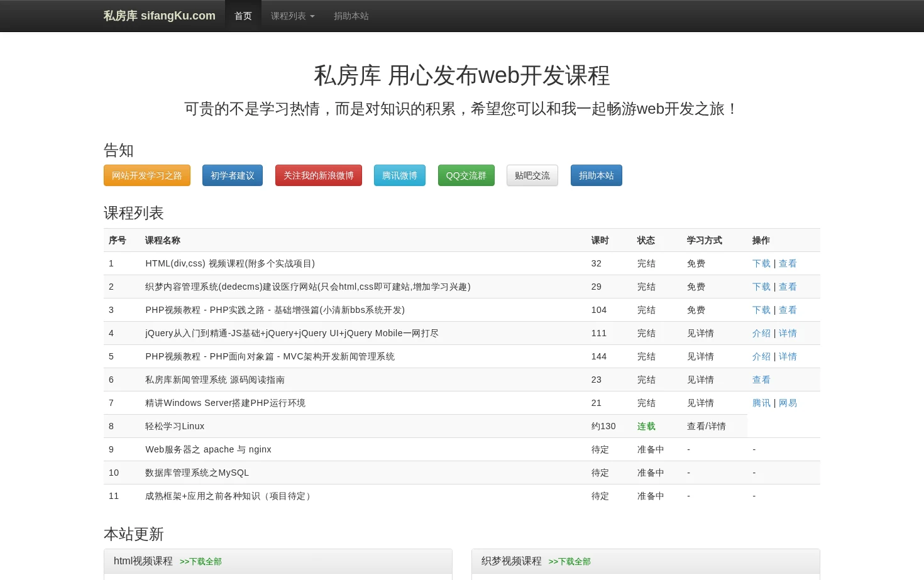924x580 pixels.
Task: Click the 序号 column header
Action: pos(118,240)
